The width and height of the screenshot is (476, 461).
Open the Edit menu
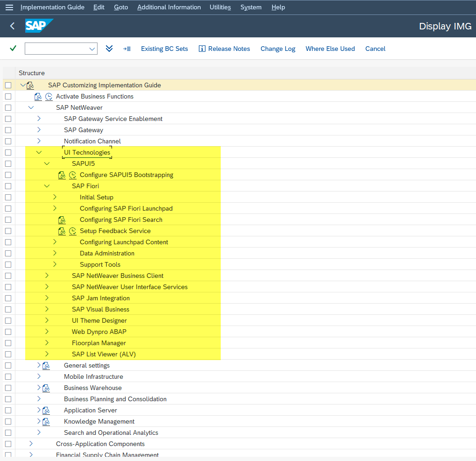pyautogui.click(x=98, y=7)
